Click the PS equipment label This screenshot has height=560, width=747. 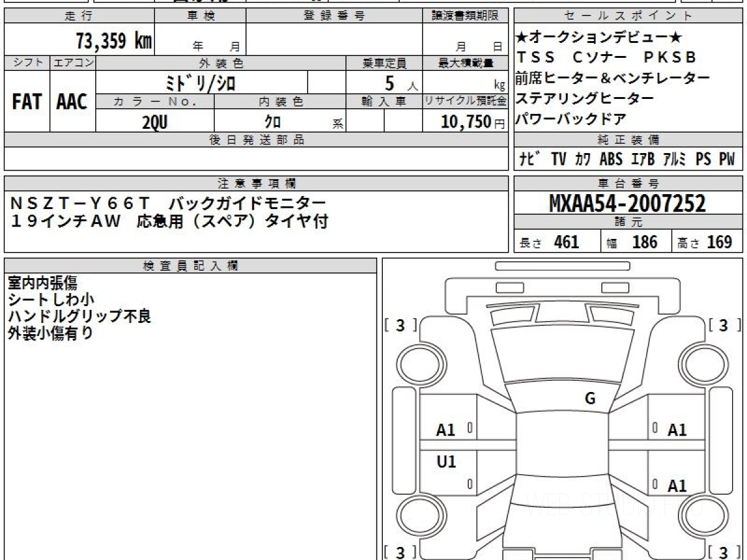(703, 159)
